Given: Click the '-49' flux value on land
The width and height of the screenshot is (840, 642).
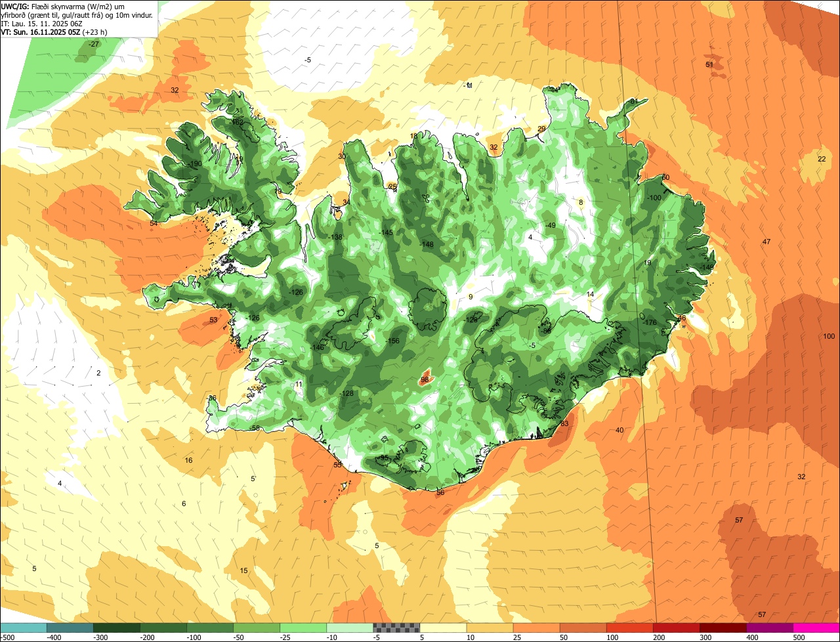Looking at the screenshot, I should tap(551, 225).
